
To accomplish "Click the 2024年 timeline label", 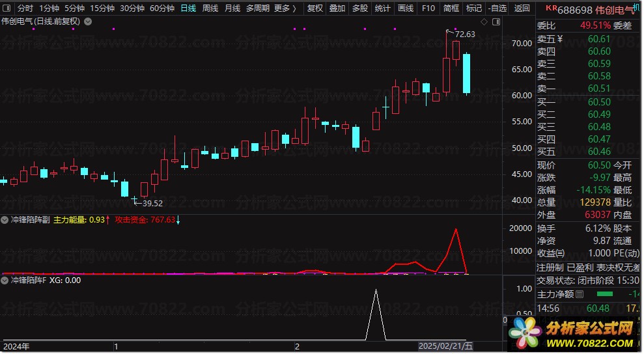I will tap(16, 347).
